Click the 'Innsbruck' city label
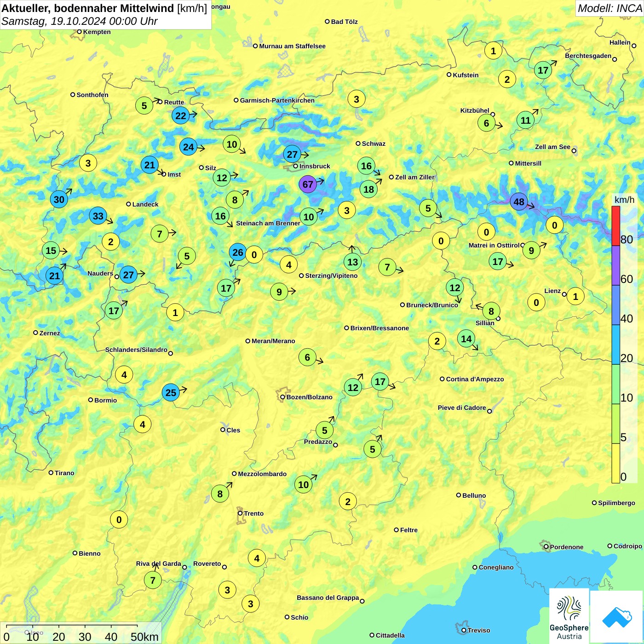Image resolution: width=644 pixels, height=644 pixels. click(315, 166)
